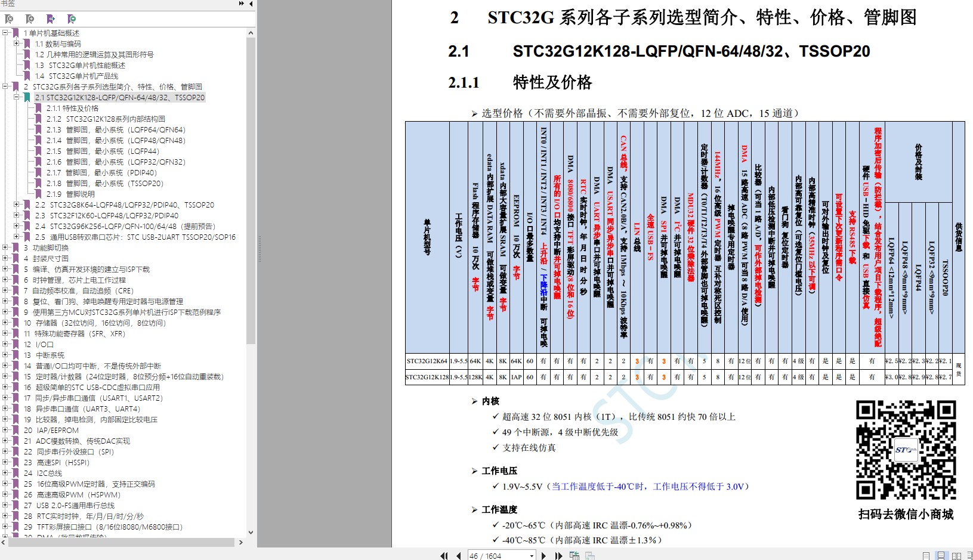The width and height of the screenshot is (973, 560).
Task: Open bookmark 6 时钟管理, 芯片上电工作过程
Action: 75,280
